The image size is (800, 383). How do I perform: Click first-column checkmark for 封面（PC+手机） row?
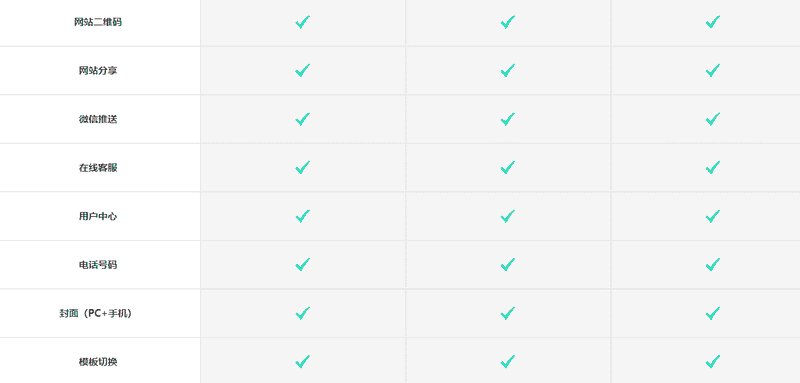303,313
